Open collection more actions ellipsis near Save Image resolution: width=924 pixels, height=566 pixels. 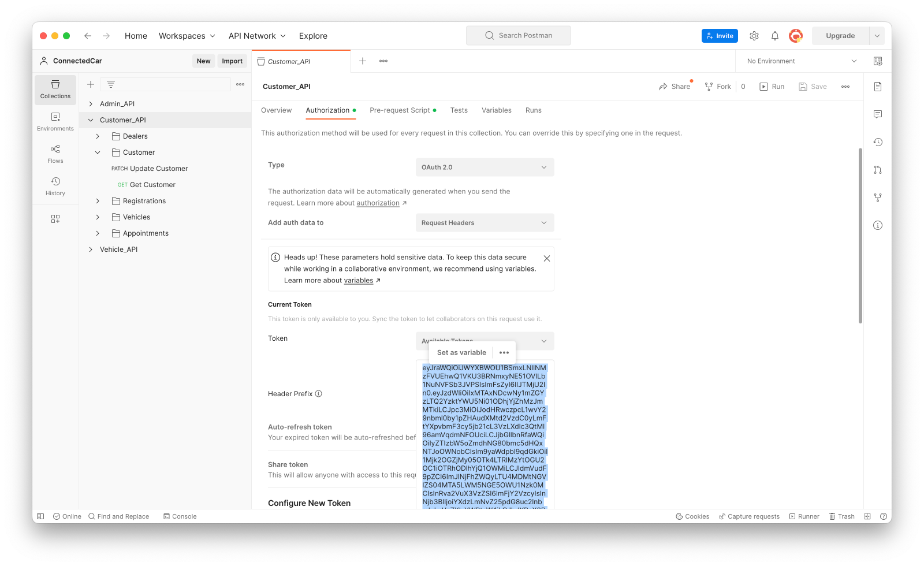point(845,87)
